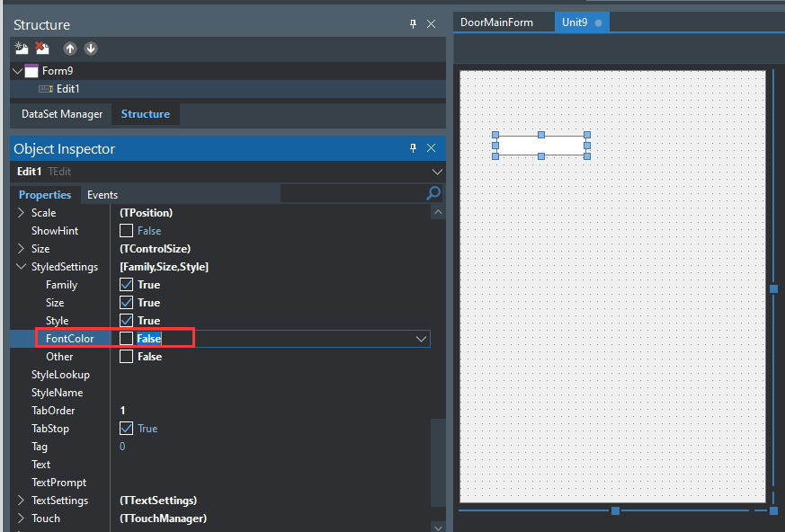Click the [Family,Size,Style] value
The height and width of the screenshot is (532, 785).
(165, 267)
